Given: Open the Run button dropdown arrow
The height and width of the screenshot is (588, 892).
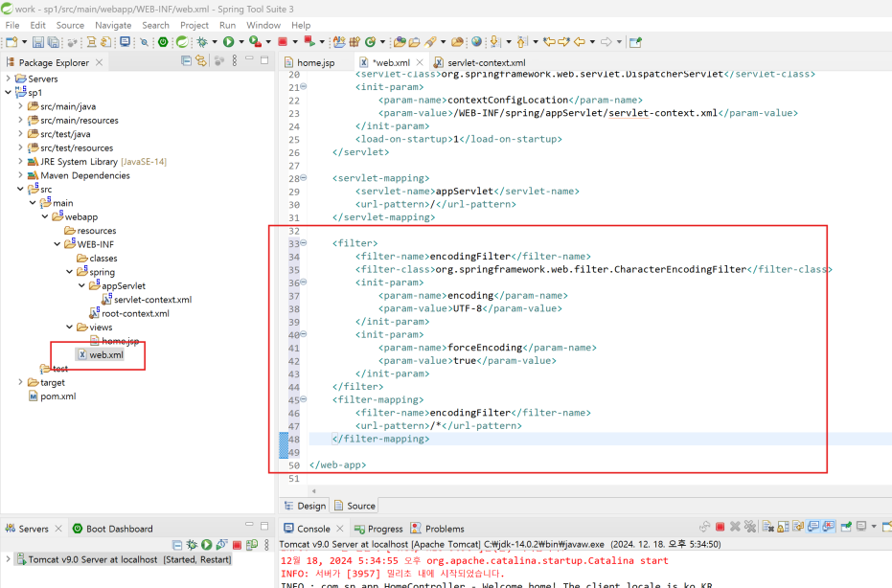Looking at the screenshot, I should (x=241, y=42).
